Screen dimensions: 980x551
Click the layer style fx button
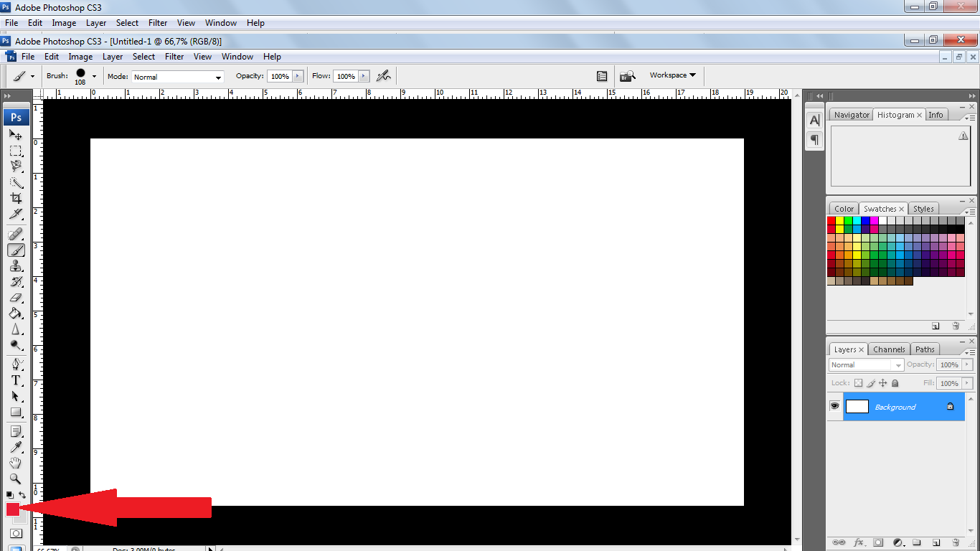858,542
